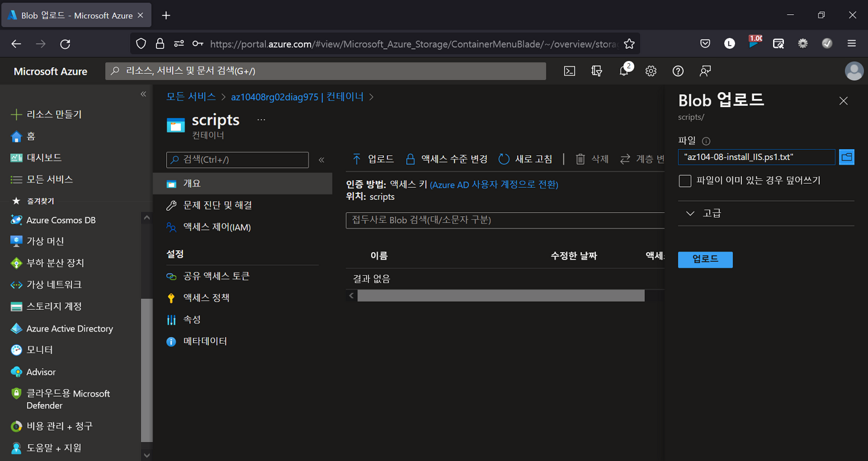Click 새로 고침 toolbar item
This screenshot has height=461, width=868.
coord(526,159)
